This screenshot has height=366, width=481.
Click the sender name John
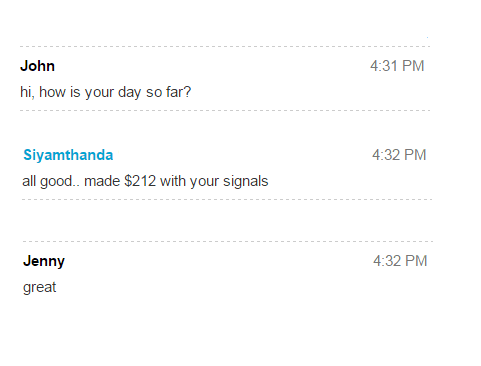pos(37,66)
